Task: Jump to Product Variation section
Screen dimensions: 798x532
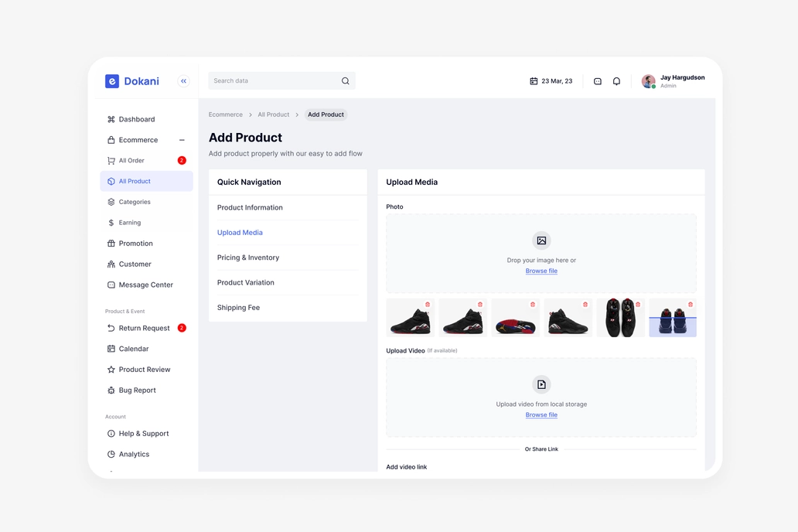Action: tap(246, 282)
